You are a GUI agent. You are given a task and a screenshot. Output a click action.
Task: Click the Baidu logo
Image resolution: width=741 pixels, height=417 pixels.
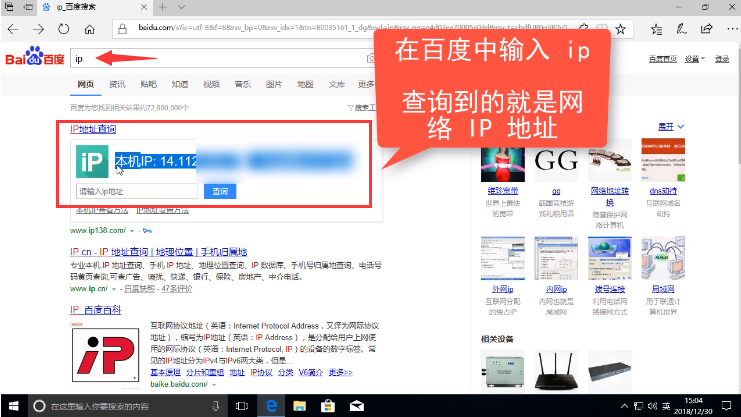coord(35,59)
